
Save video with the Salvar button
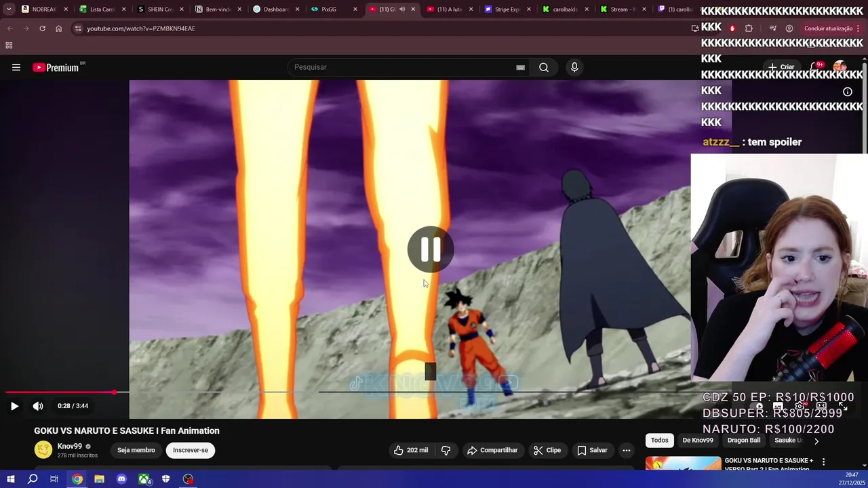coord(592,450)
